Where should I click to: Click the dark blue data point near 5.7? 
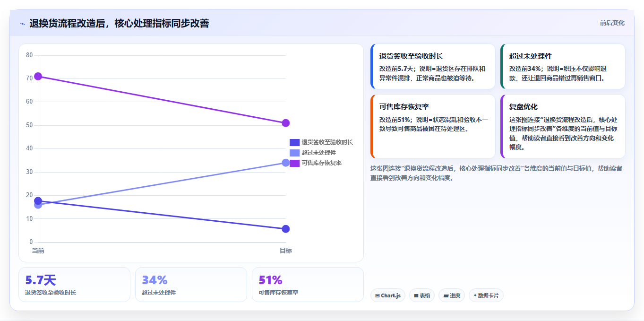point(285,229)
